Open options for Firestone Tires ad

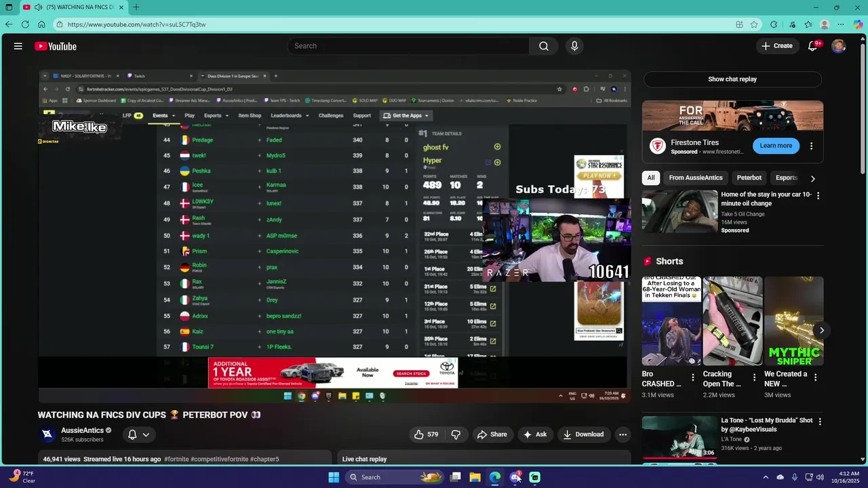coord(811,146)
